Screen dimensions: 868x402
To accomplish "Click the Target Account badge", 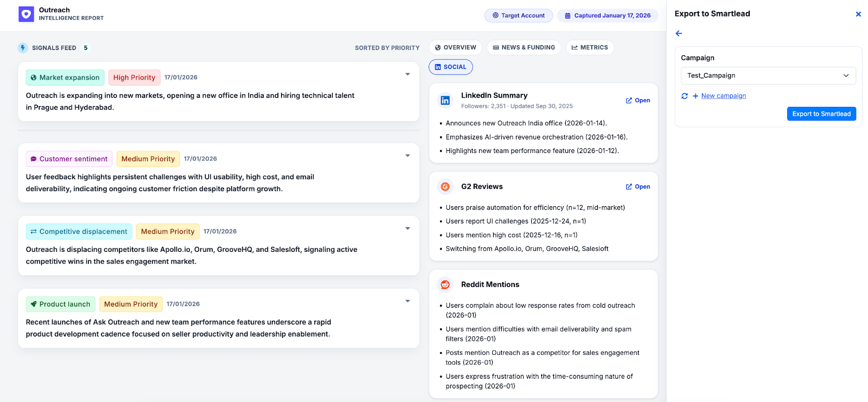I will tap(519, 16).
